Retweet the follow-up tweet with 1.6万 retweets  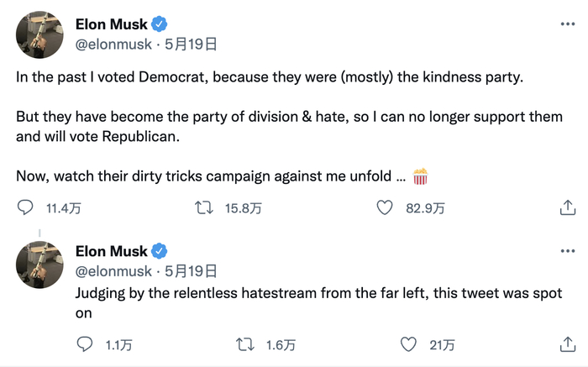pyautogui.click(x=245, y=344)
